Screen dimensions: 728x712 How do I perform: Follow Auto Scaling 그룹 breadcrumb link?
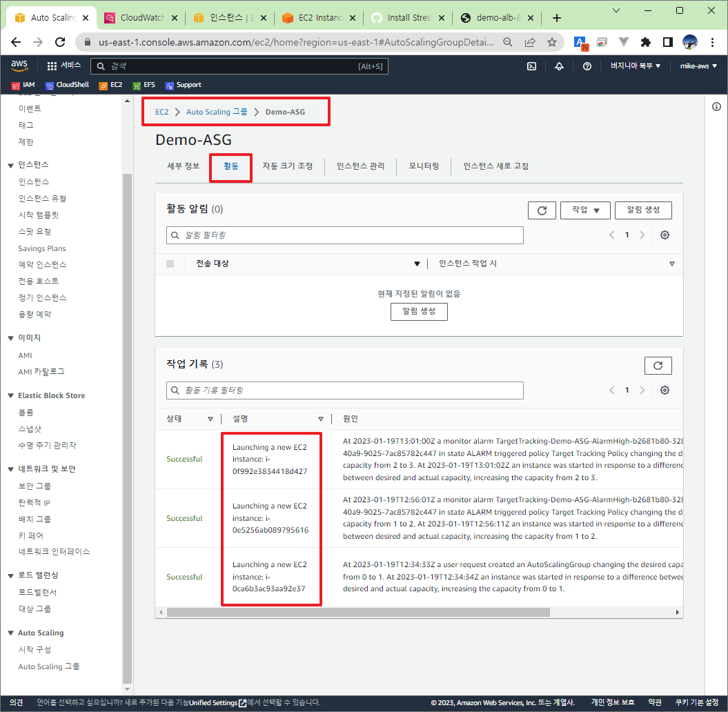tap(217, 112)
